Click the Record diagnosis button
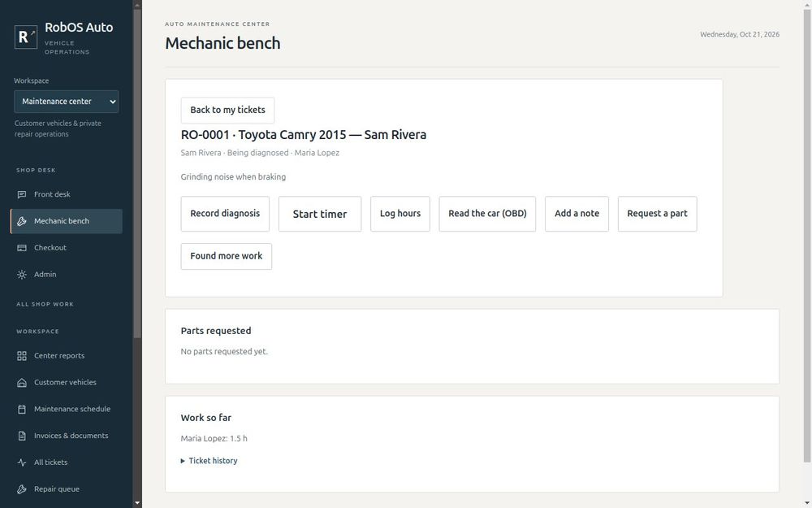The image size is (812, 508). 225,214
